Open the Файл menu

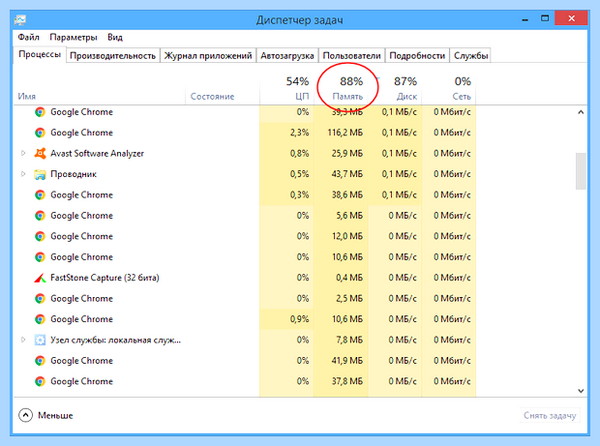tap(29, 37)
